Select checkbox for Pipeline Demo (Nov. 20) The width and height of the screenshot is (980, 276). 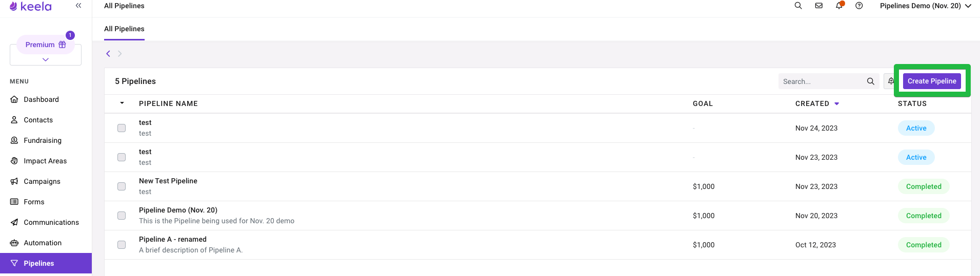click(122, 216)
